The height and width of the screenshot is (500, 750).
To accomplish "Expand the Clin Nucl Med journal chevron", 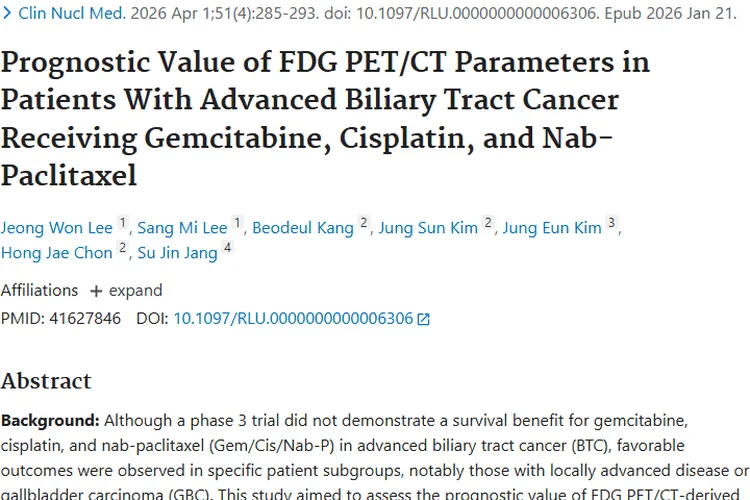I will click(x=7, y=14).
